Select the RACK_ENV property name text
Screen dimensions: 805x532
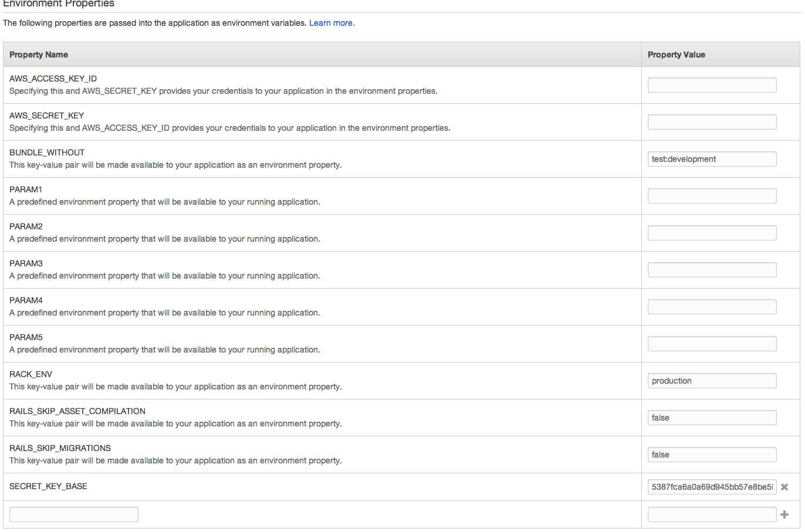31,374
